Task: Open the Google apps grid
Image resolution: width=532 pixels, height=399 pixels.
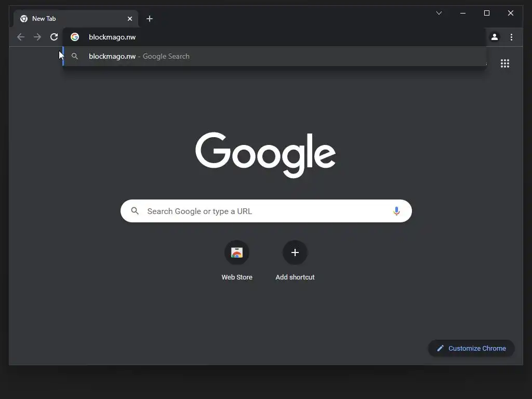Action: point(505,63)
